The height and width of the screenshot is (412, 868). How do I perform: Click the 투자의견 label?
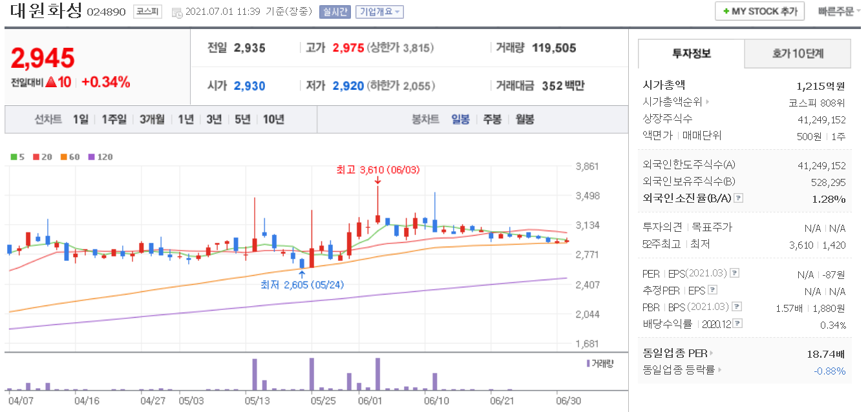661,227
